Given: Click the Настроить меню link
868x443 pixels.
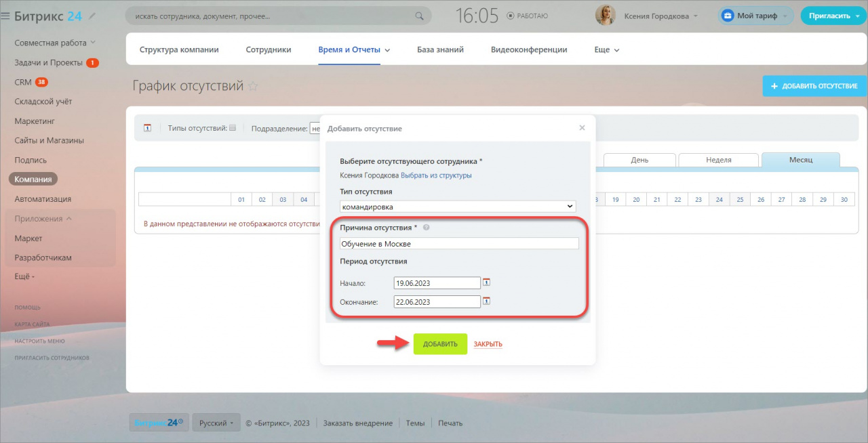Looking at the screenshot, I should click(x=39, y=341).
